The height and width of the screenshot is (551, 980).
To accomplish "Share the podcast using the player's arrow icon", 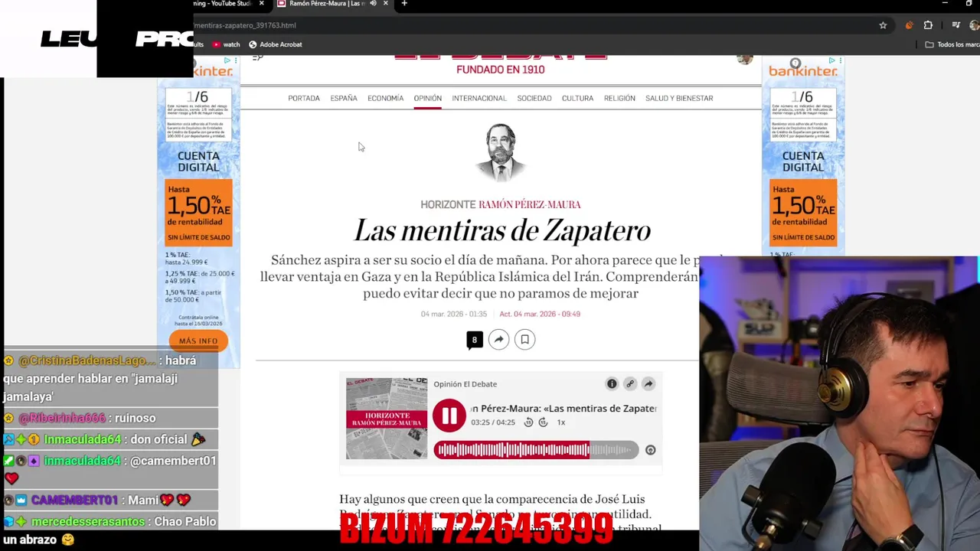I will click(x=648, y=383).
